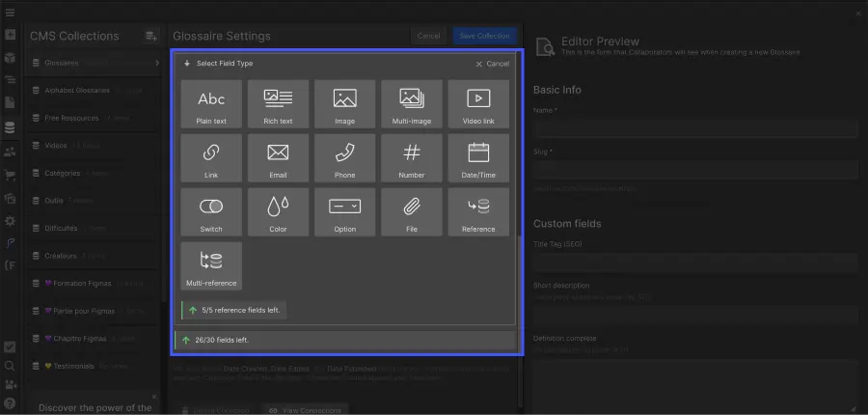Open the Navigator panel
This screenshot has width=868, height=415.
click(x=10, y=80)
